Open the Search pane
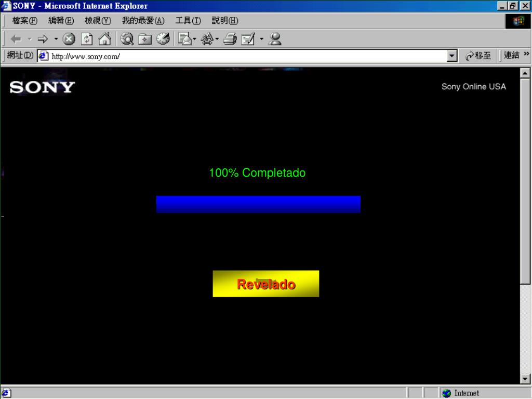The image size is (532, 399). (127, 39)
